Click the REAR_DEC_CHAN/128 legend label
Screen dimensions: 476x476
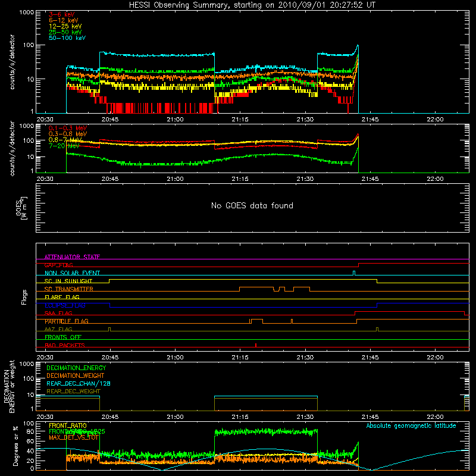tap(79, 383)
